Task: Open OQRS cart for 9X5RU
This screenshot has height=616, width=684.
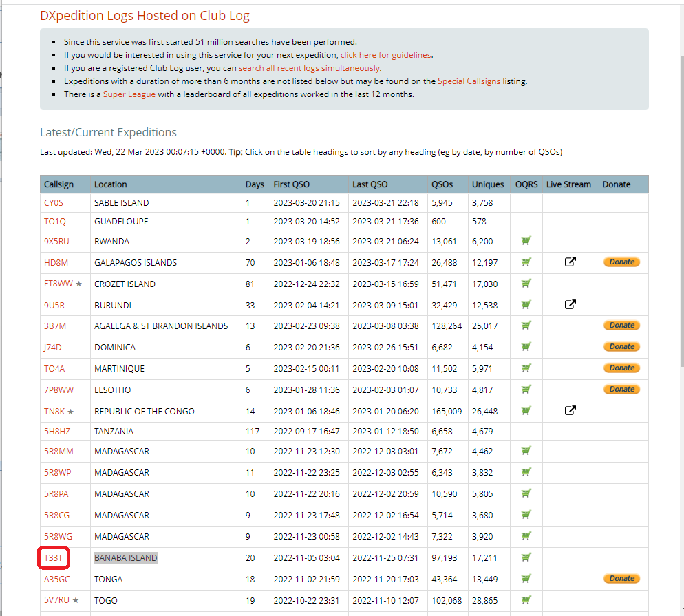Action: 526,241
